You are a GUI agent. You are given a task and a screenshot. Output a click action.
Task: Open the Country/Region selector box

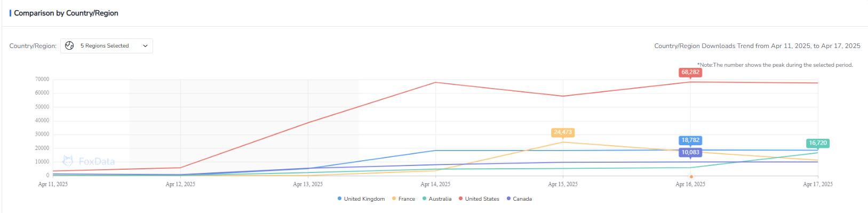pyautogui.click(x=107, y=46)
